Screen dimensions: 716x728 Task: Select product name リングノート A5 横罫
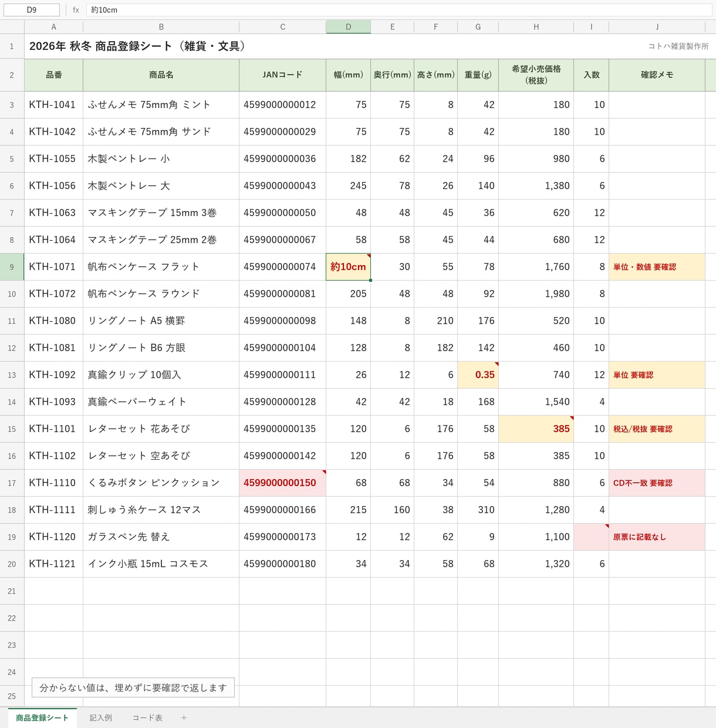(x=161, y=321)
